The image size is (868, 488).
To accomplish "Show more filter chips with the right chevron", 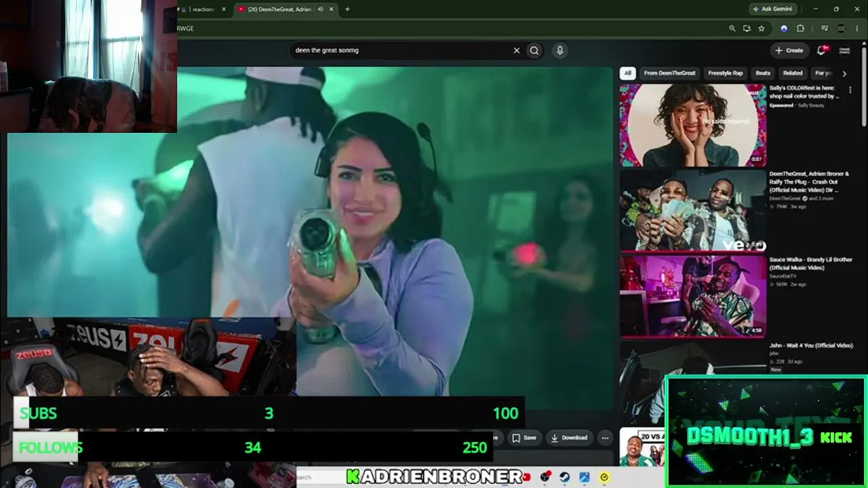I will click(844, 73).
